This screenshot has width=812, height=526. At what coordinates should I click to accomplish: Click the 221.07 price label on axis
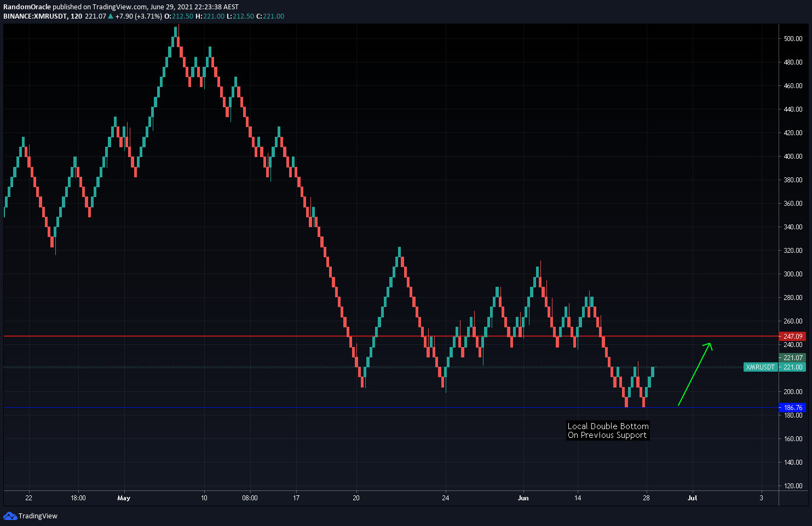point(792,357)
